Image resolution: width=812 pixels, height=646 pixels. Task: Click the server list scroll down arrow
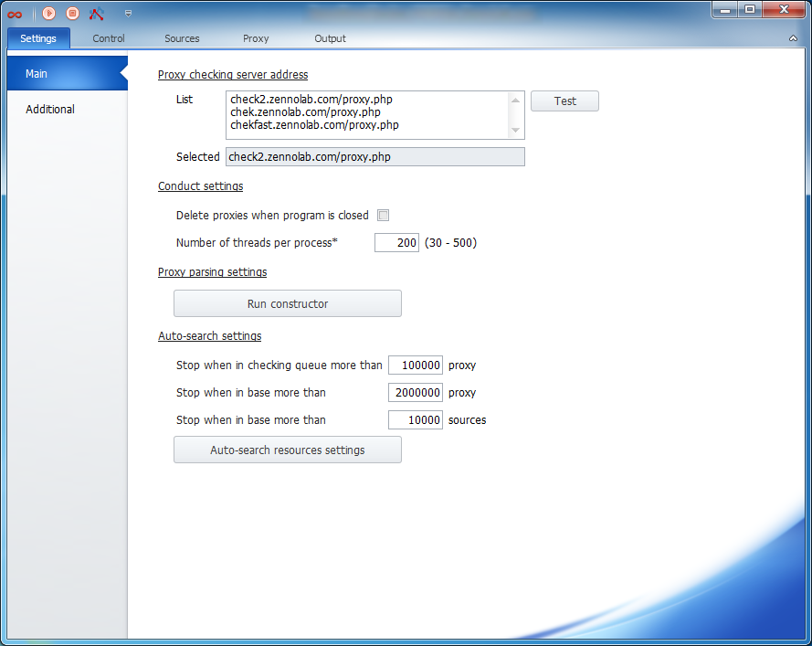[515, 130]
